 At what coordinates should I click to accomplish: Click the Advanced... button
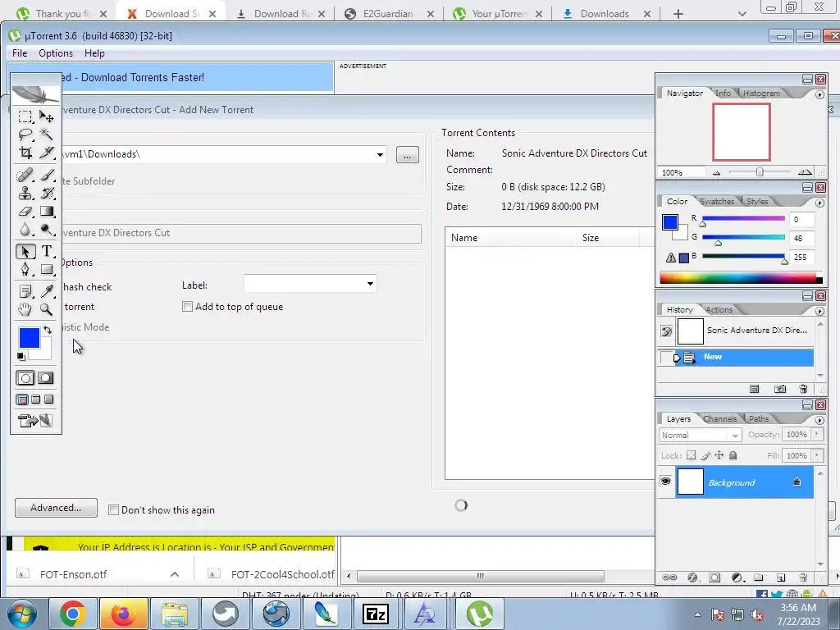point(57,508)
